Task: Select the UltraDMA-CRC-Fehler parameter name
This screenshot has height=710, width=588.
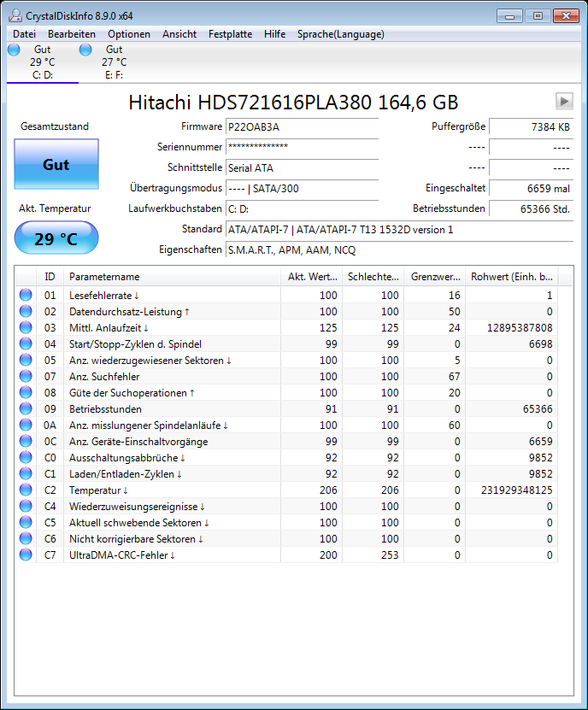Action: [x=122, y=555]
